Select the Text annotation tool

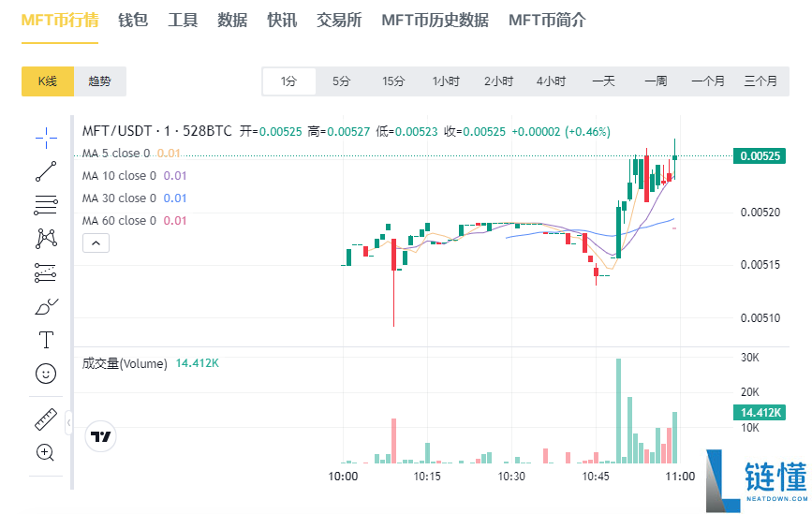[46, 340]
